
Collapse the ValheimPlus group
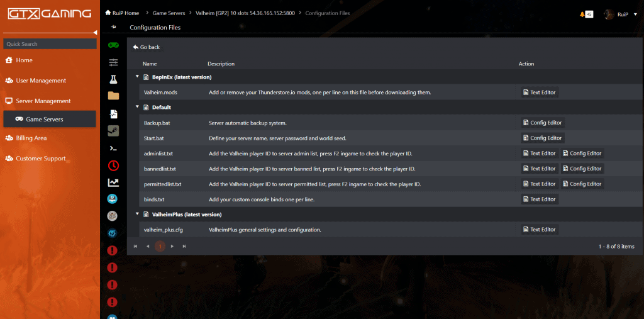click(138, 214)
